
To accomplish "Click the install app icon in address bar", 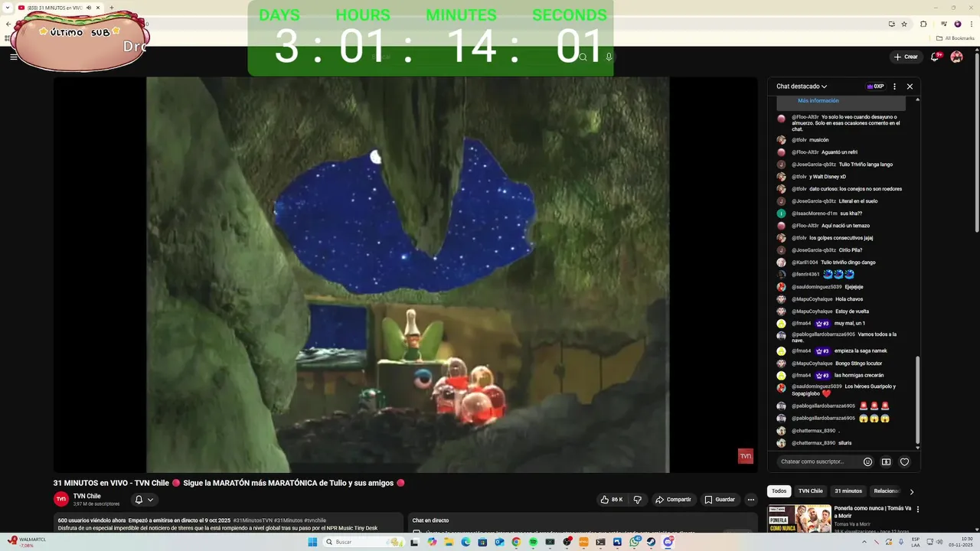I will [891, 24].
